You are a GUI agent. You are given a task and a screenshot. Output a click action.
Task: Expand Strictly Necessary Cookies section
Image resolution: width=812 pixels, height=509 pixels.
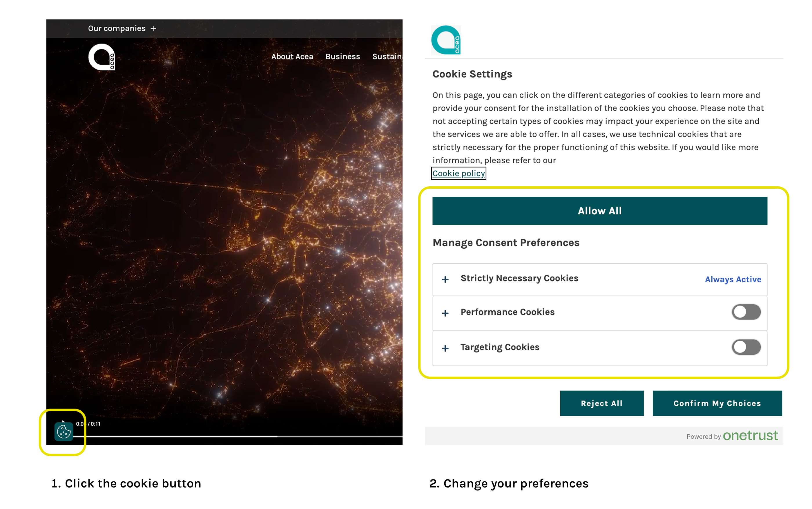coord(445,279)
